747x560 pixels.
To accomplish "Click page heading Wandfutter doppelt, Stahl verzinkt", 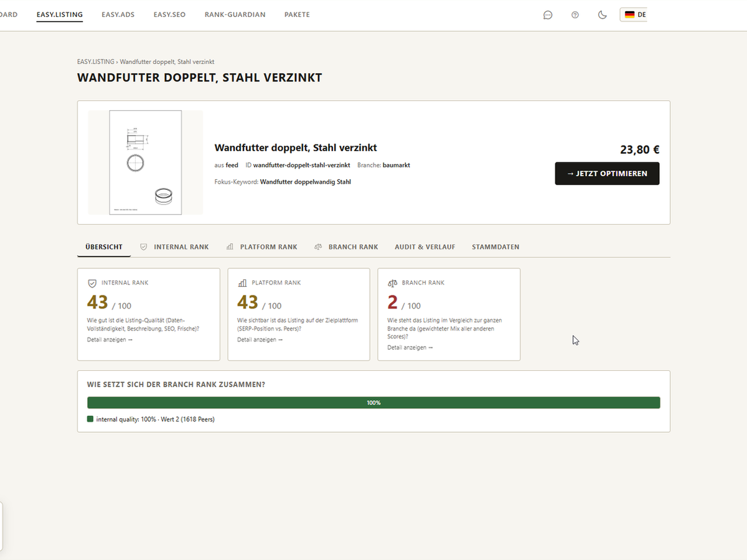I will (200, 78).
